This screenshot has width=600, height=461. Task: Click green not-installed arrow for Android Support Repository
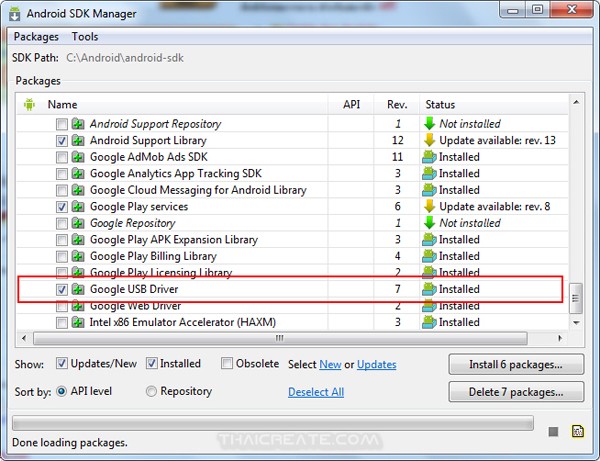coord(429,124)
